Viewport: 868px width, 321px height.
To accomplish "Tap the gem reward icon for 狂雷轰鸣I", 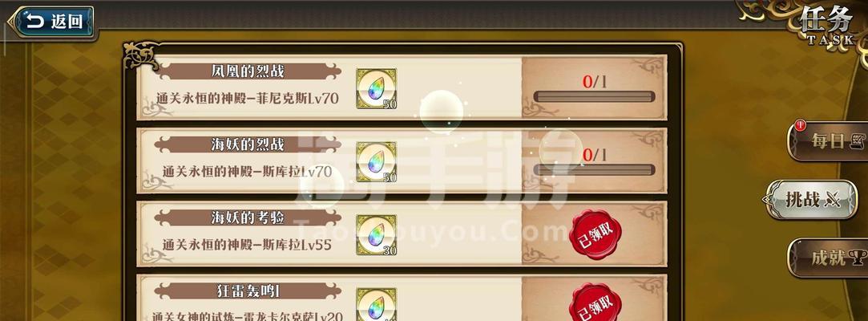I will pos(376,304).
